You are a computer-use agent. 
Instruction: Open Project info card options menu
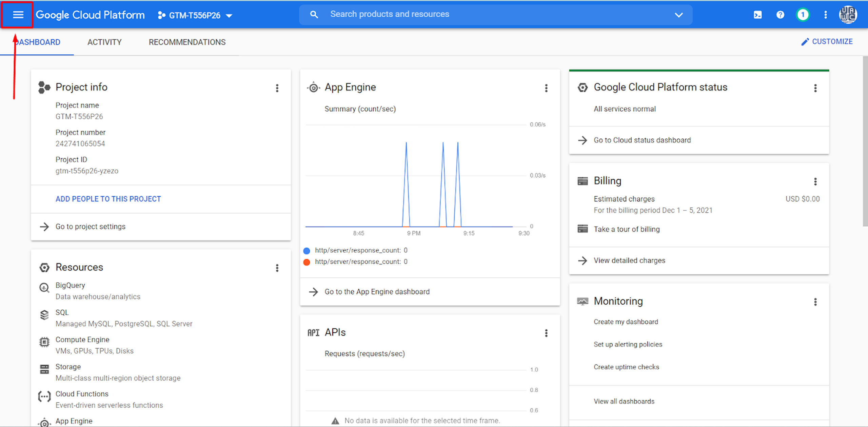(277, 88)
